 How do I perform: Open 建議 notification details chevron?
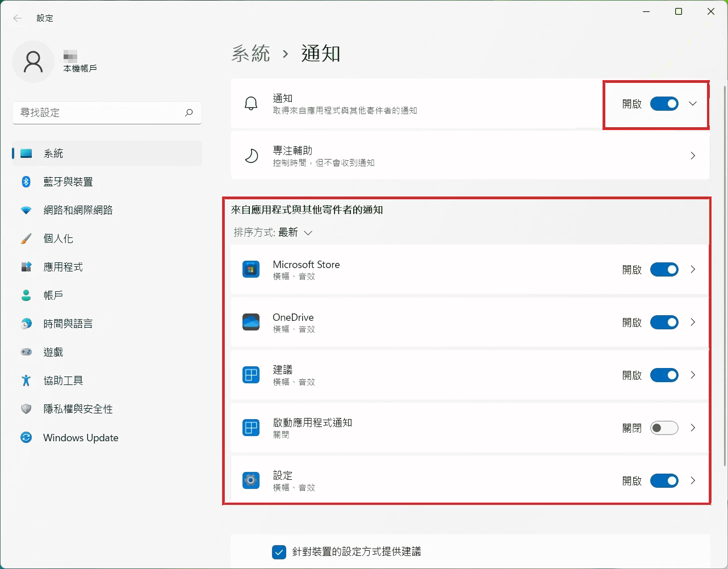[x=693, y=375]
